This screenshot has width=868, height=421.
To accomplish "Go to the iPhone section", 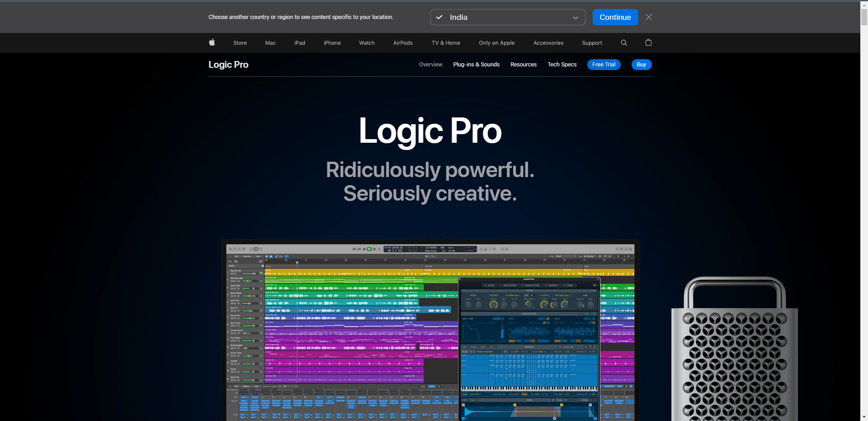I will [x=332, y=43].
